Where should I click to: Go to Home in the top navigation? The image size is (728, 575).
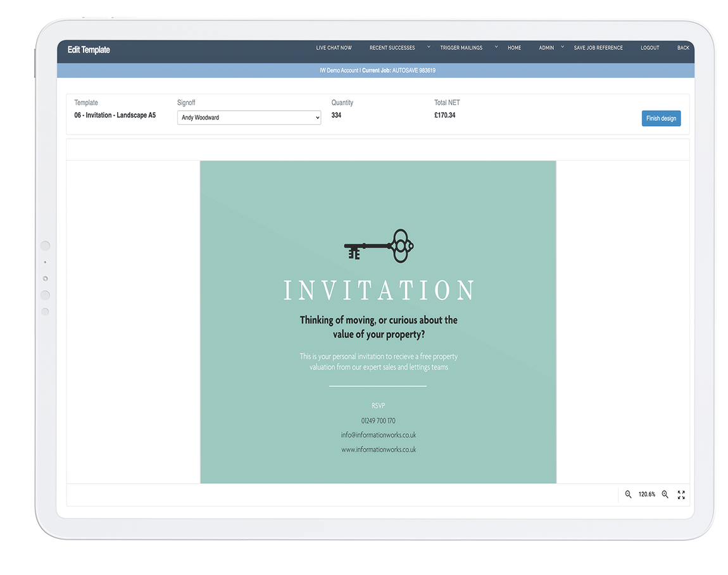click(514, 48)
